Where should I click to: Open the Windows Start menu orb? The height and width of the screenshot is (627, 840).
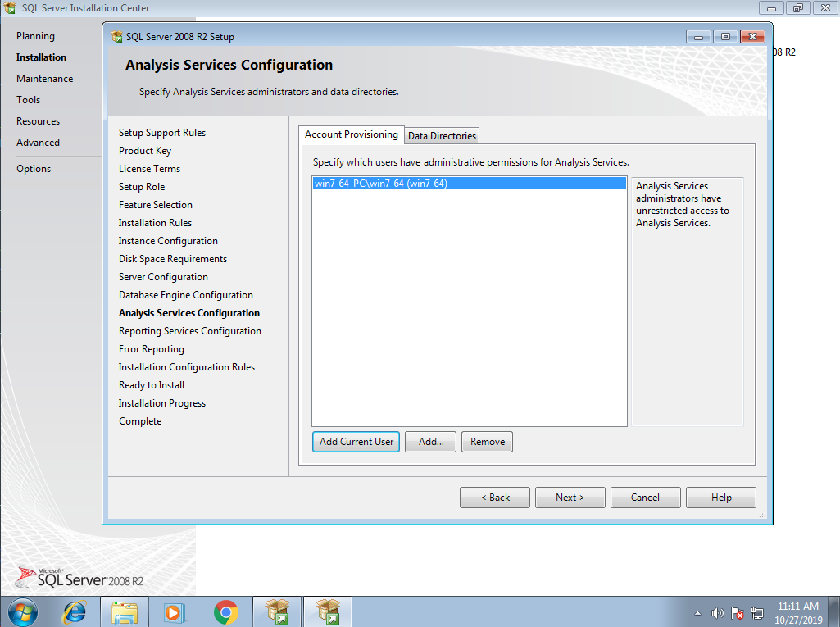(22, 612)
